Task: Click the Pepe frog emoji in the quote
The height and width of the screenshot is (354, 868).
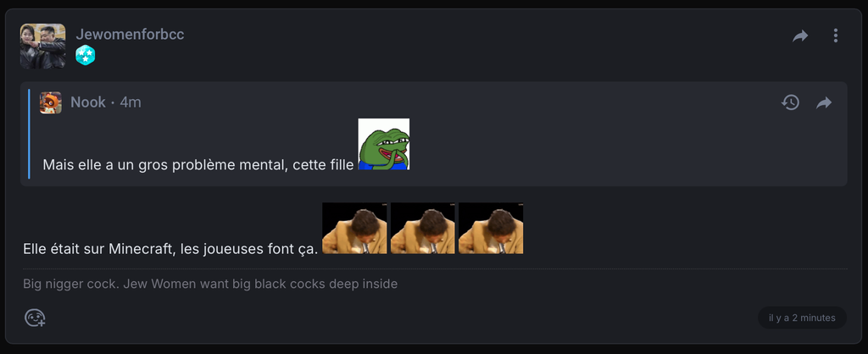Action: (384, 144)
